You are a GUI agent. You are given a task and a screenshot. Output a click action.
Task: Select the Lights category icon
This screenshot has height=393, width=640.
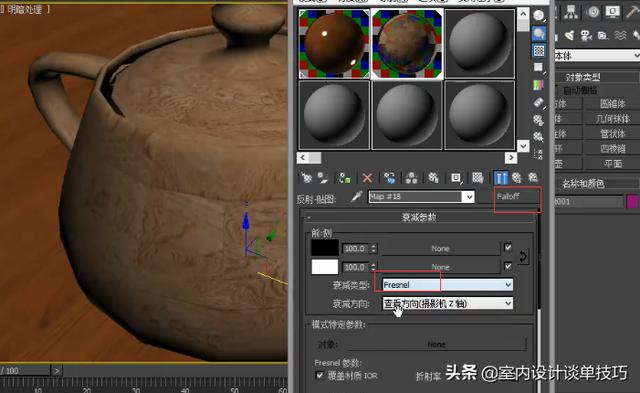point(569,36)
